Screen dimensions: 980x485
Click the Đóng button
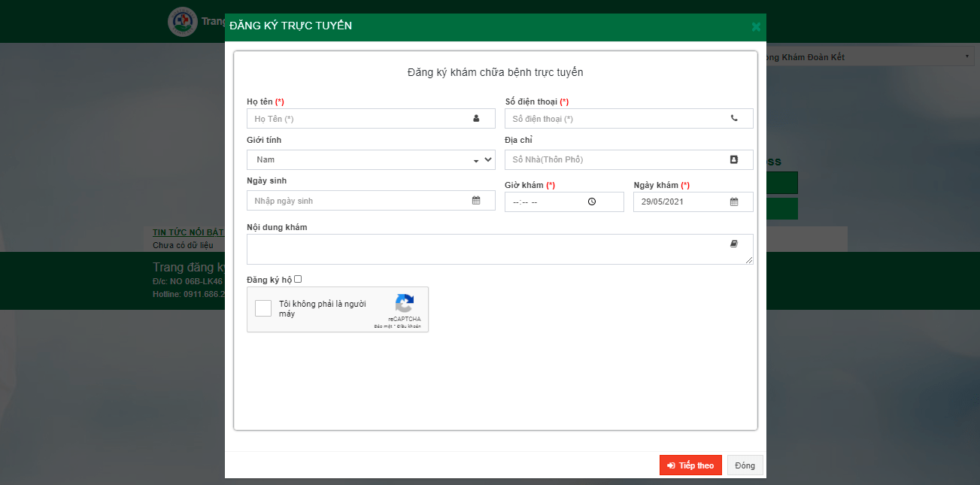coord(745,465)
